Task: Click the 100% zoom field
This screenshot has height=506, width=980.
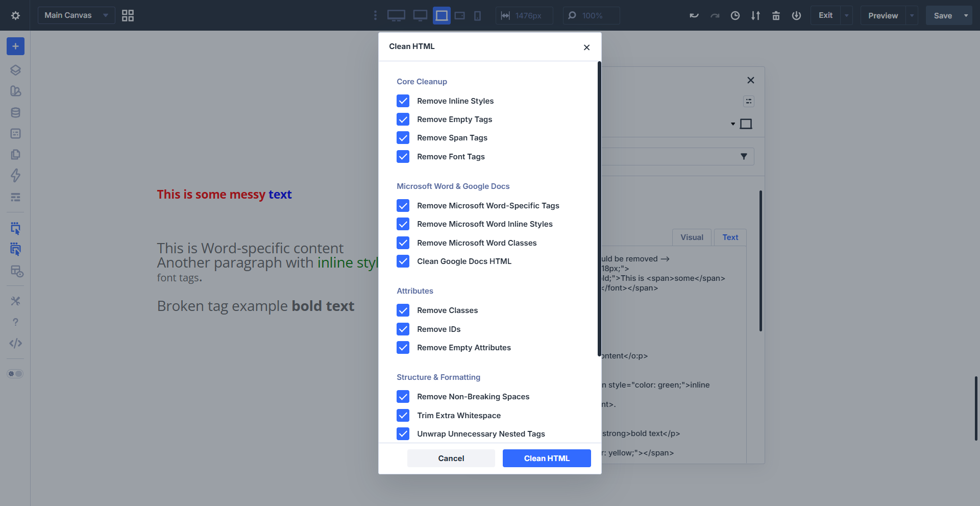Action: (x=592, y=15)
